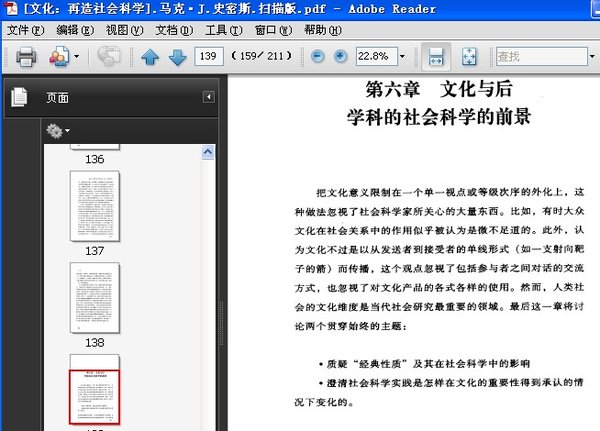600x431 pixels.
Task: Open the 帮助(H) menu
Action: 323,30
